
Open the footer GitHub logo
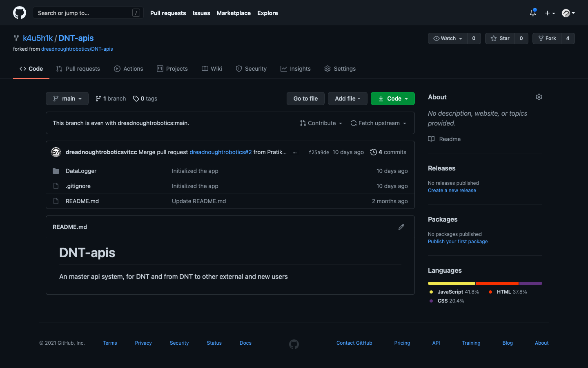[x=294, y=344]
